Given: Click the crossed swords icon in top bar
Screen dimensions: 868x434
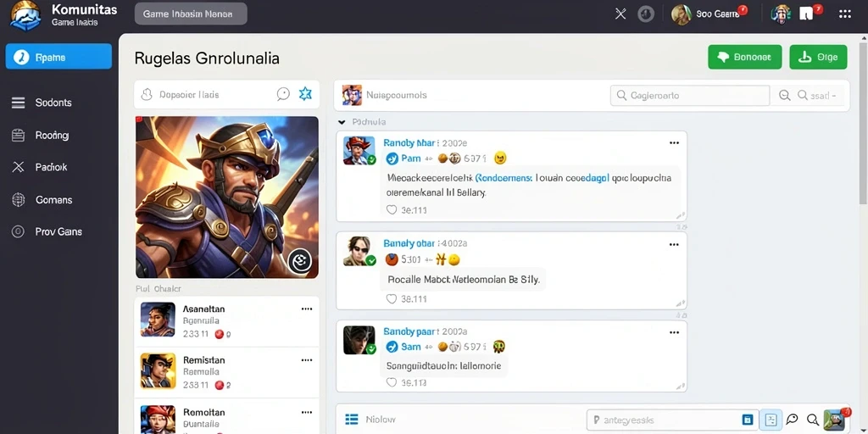Looking at the screenshot, I should coord(620,14).
